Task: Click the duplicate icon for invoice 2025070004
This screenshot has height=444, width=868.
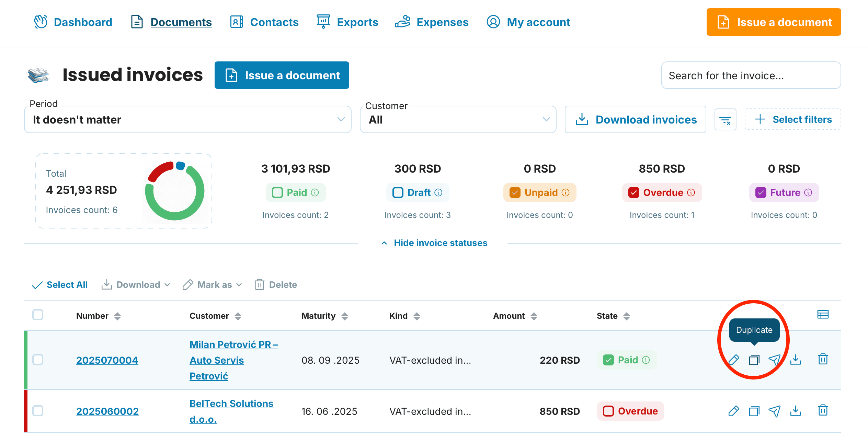Action: [x=754, y=360]
